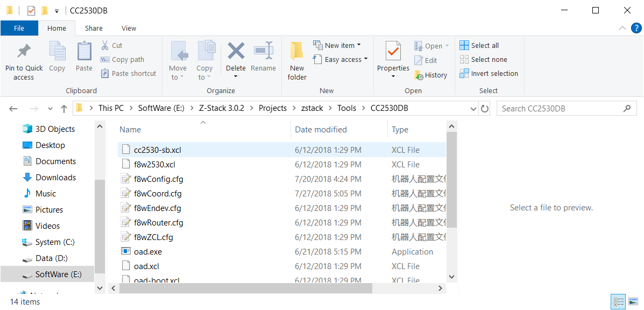Switch to the Home tab
The height and width of the screenshot is (310, 644).
pyautogui.click(x=56, y=29)
